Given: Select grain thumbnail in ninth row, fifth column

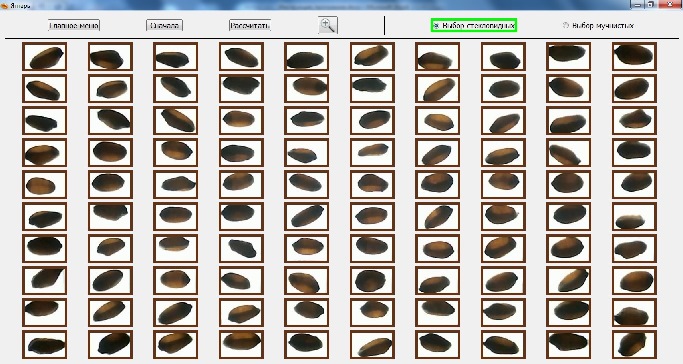Looking at the screenshot, I should 306,312.
